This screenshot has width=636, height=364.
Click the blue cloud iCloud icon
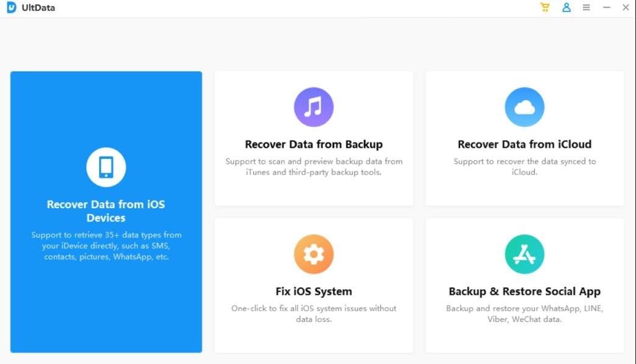[x=525, y=107]
